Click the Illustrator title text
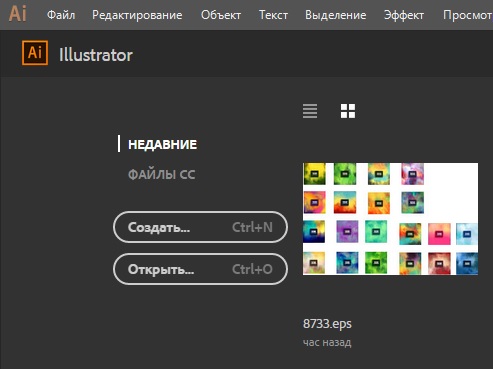Image resolution: width=493 pixels, height=369 pixels. tap(96, 55)
